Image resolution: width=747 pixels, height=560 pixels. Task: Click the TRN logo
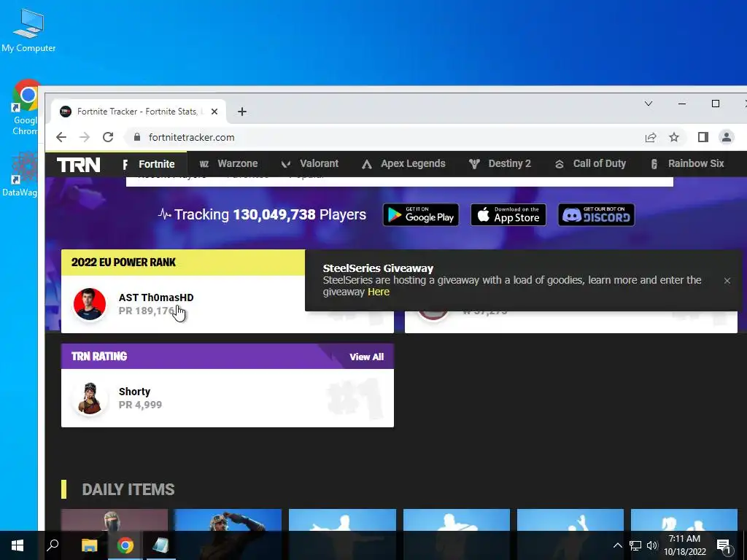coord(79,165)
